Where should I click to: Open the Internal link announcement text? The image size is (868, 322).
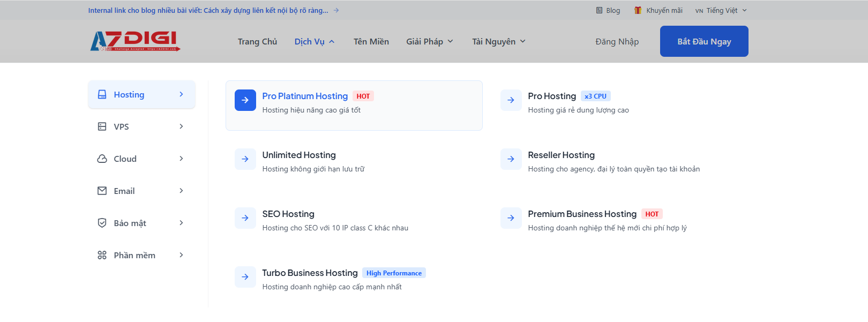208,10
